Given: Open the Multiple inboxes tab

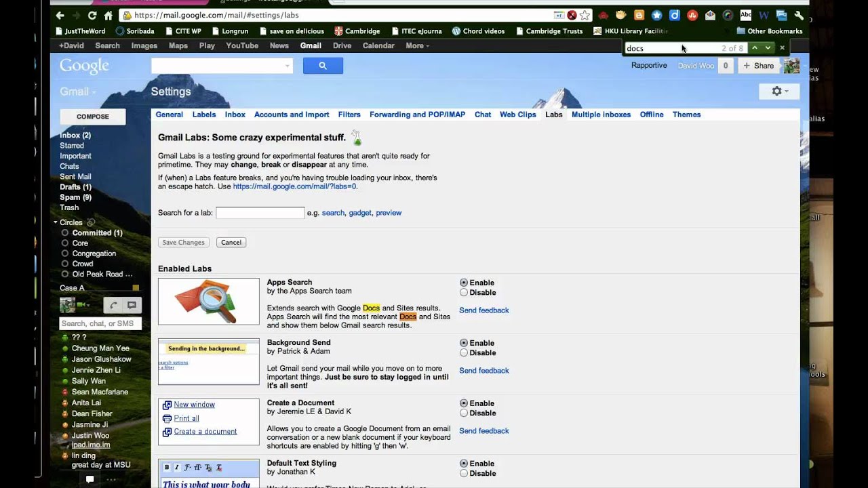Looking at the screenshot, I should point(601,115).
